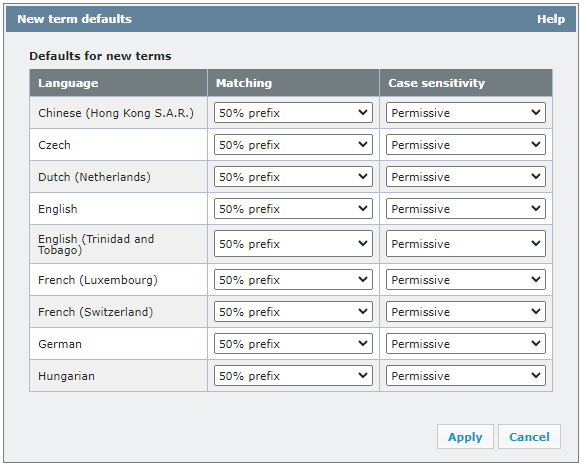Expand Matching dropdown for French (Luxembourg)
Image resolution: width=582 pixels, height=466 pixels.
293,279
